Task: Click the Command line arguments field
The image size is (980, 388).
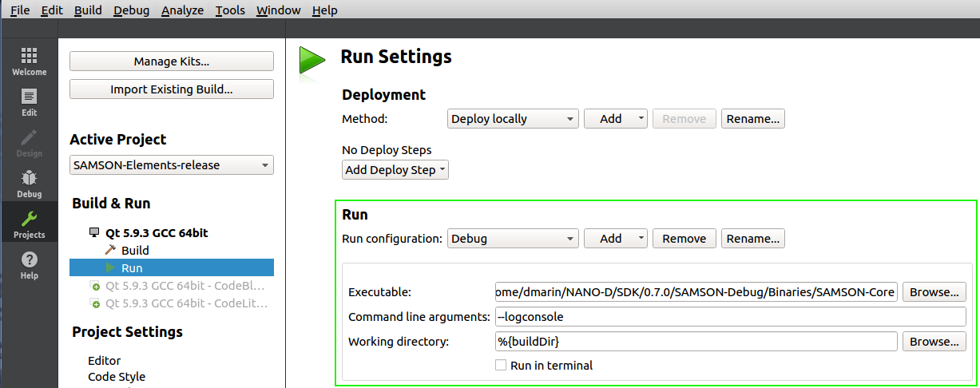Action: coord(730,317)
